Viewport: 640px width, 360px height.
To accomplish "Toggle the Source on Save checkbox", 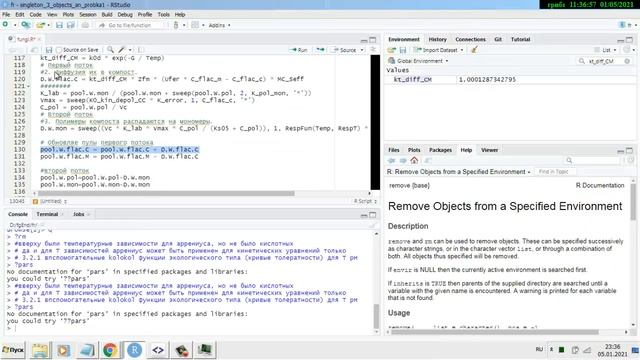I will [x=59, y=50].
